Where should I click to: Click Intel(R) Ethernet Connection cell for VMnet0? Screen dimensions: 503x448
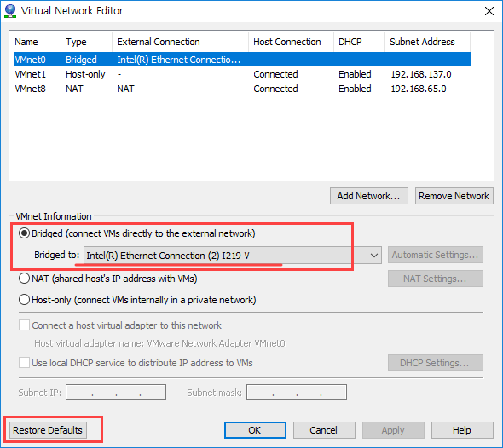179,60
